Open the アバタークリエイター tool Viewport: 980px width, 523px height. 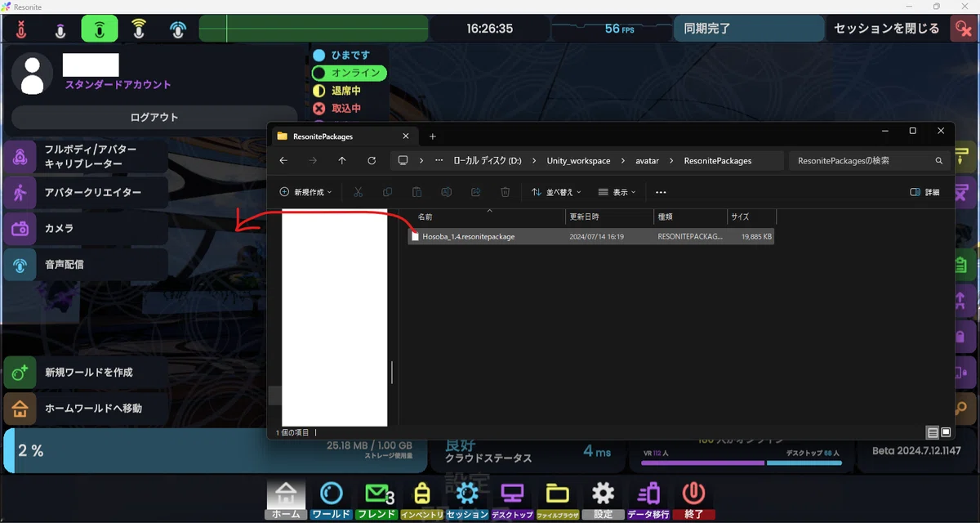coord(86,193)
